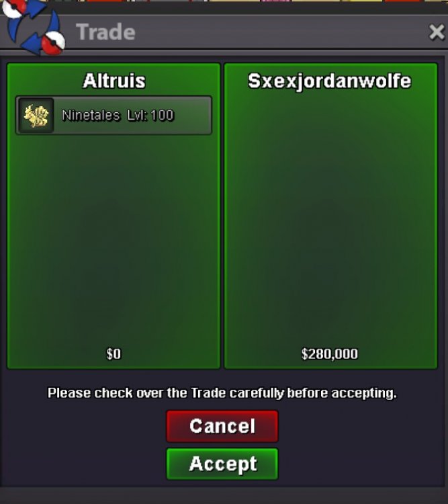The image size is (448, 504).
Task: Select the Ninetales Lvl: 100 entry
Action: pyautogui.click(x=114, y=116)
